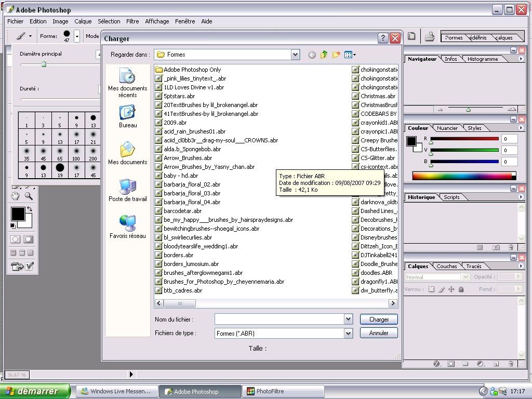Open Poste de travail in dialog sidebar
The width and height of the screenshot is (532, 399).
pos(128,190)
